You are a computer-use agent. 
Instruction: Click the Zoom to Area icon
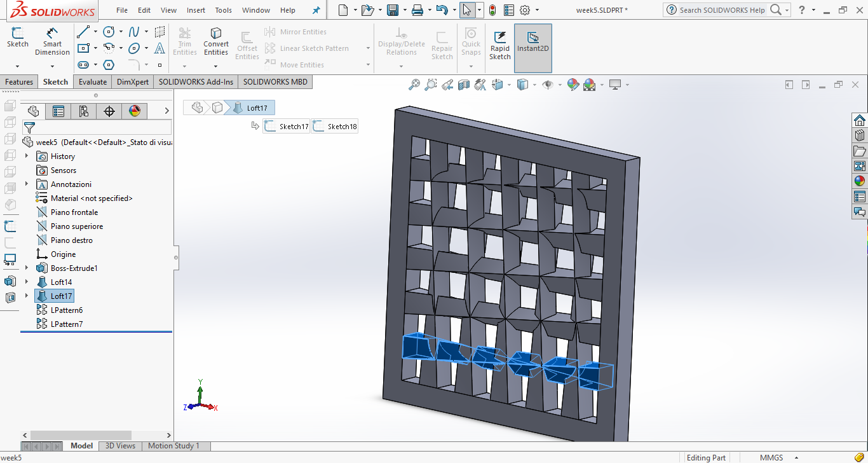click(431, 84)
